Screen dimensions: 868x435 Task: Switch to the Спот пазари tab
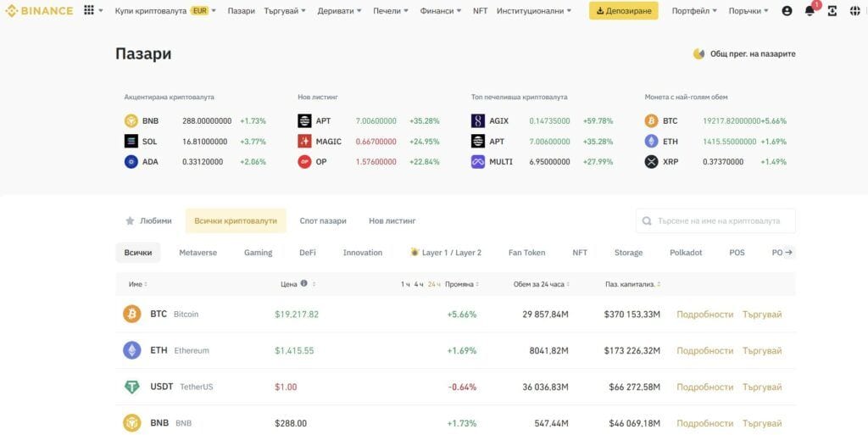click(323, 220)
